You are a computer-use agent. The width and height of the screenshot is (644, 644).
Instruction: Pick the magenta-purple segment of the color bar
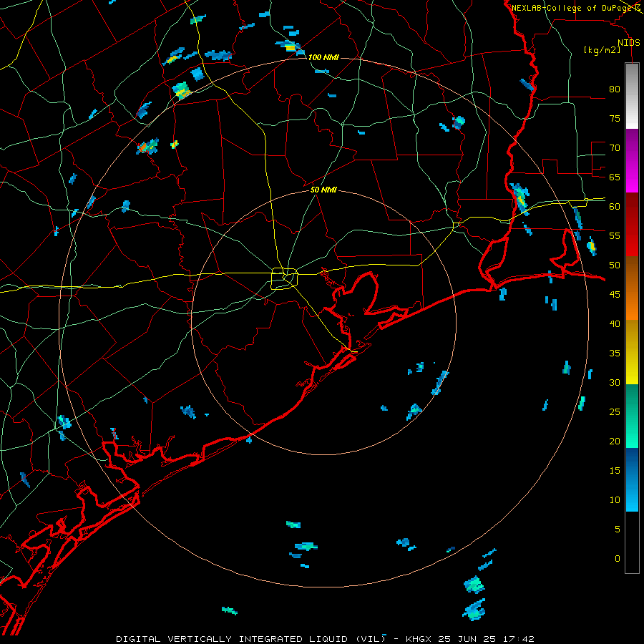point(632,161)
